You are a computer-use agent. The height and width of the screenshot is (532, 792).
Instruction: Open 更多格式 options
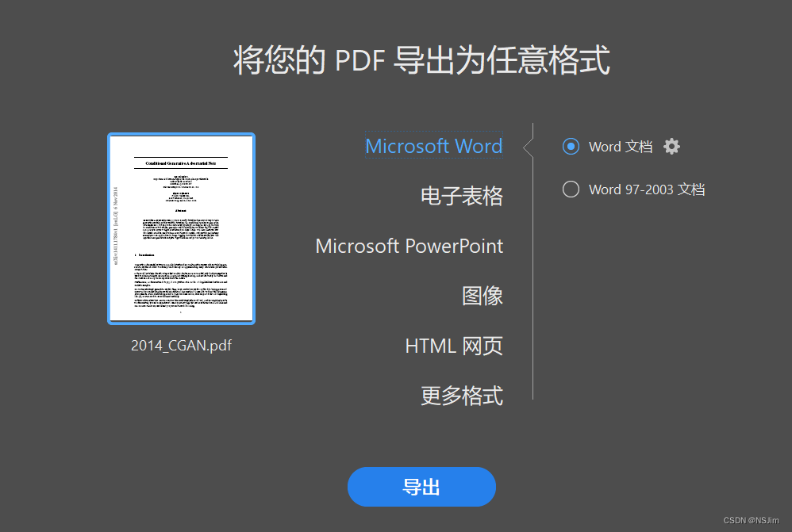(461, 396)
